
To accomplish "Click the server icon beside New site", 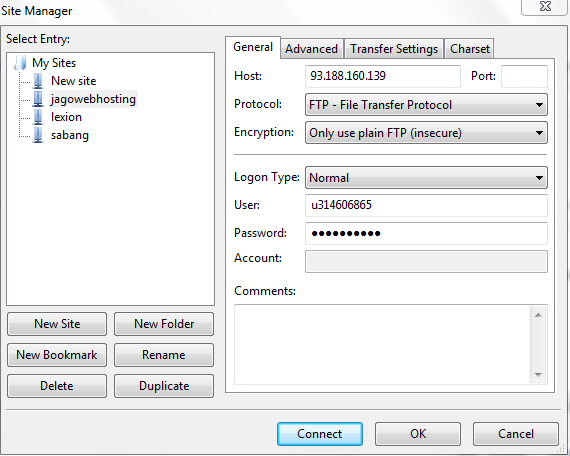I will [38, 81].
